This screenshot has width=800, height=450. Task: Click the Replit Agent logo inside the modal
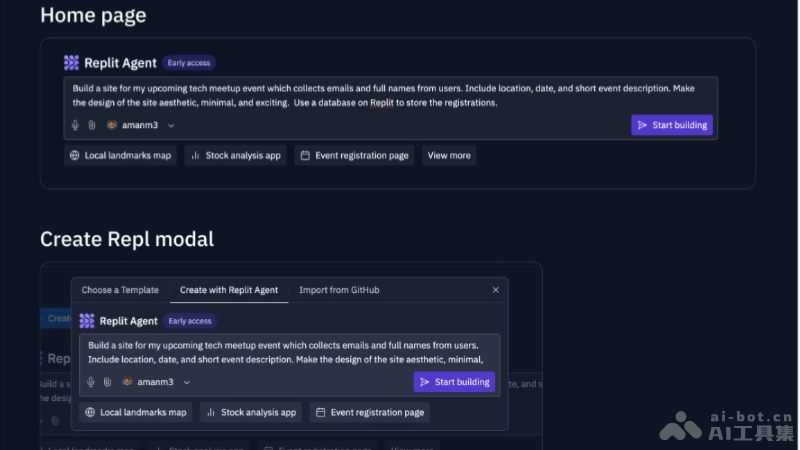[x=87, y=321]
